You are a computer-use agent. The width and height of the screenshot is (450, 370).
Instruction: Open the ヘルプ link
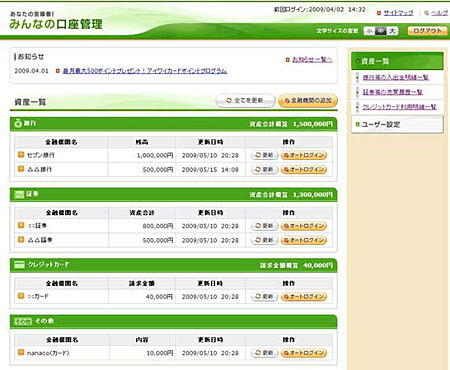pos(439,13)
